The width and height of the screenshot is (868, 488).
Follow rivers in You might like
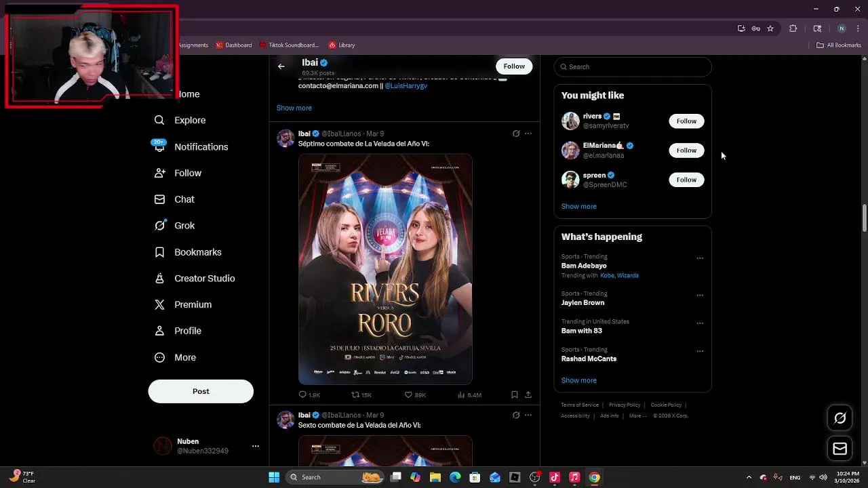(x=686, y=121)
